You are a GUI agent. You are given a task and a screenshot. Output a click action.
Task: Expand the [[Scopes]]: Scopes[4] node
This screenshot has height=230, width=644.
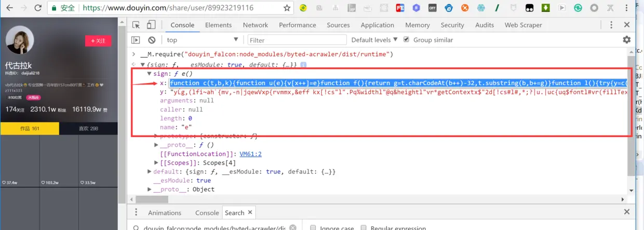coord(156,163)
